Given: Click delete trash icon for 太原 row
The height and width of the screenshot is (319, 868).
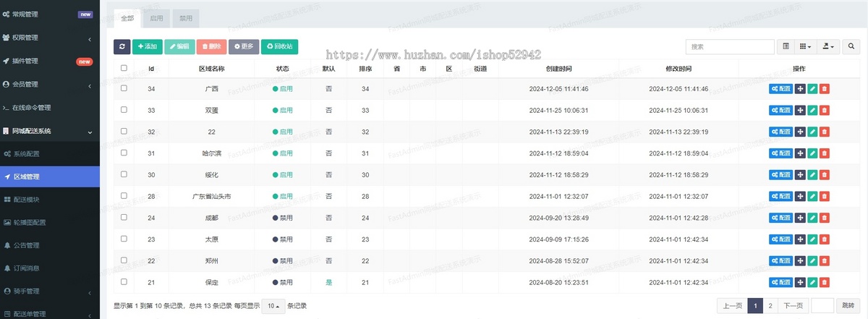Looking at the screenshot, I should pos(825,239).
